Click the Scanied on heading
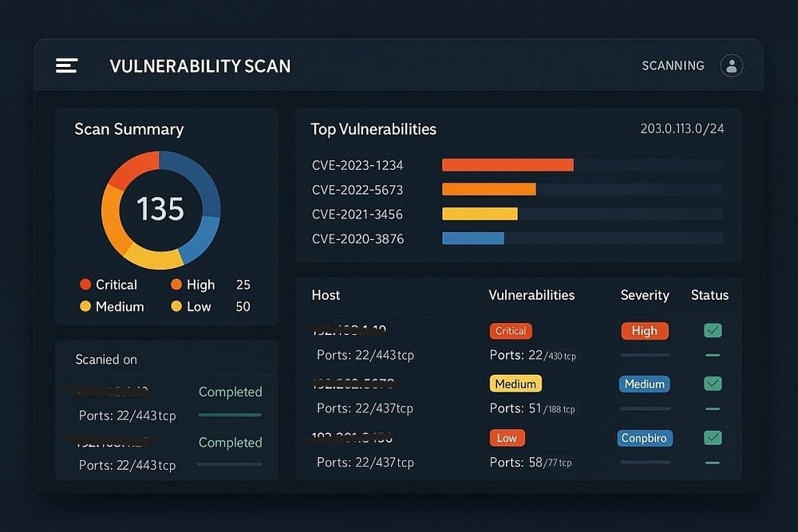Image resolution: width=798 pixels, height=532 pixels. 106,360
